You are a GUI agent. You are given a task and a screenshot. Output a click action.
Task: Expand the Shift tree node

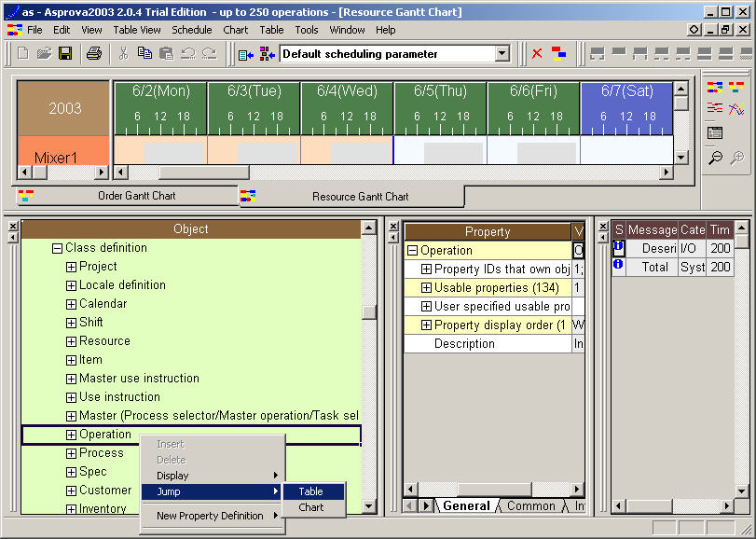pyautogui.click(x=71, y=323)
